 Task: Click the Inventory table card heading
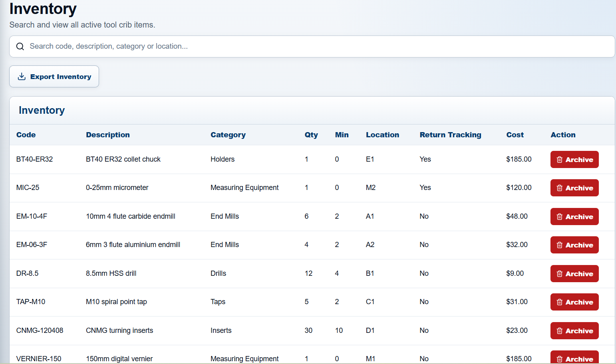42,110
